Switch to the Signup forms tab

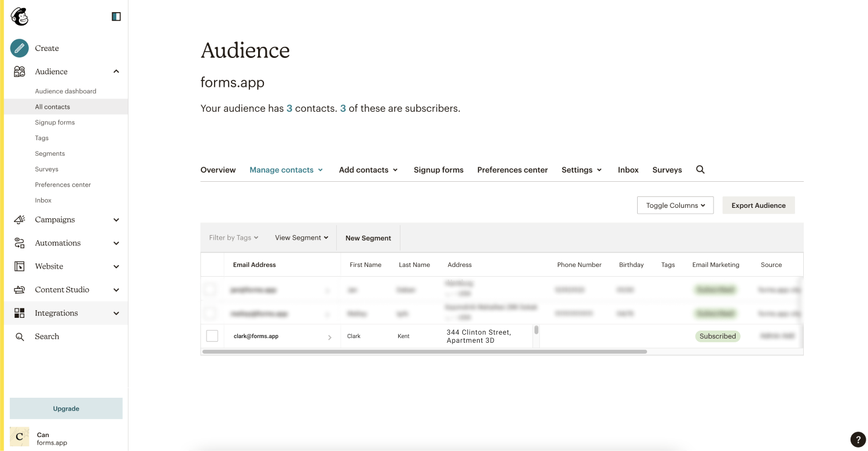pyautogui.click(x=438, y=170)
